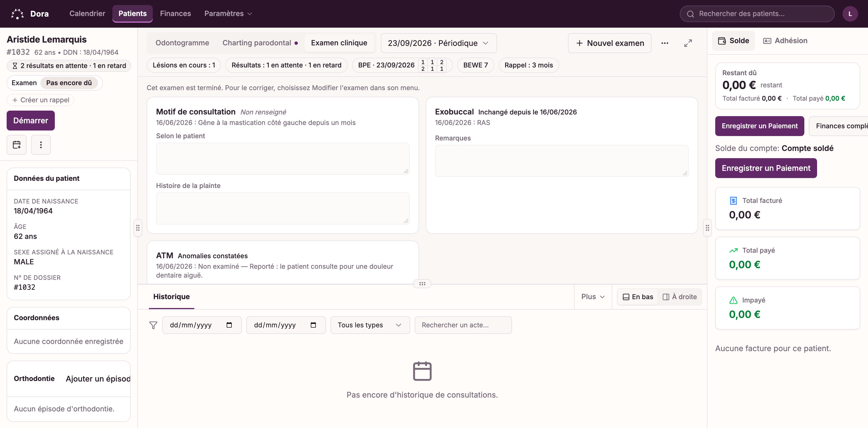Click the Dora logo icon
This screenshot has width=868, height=428.
17,14
